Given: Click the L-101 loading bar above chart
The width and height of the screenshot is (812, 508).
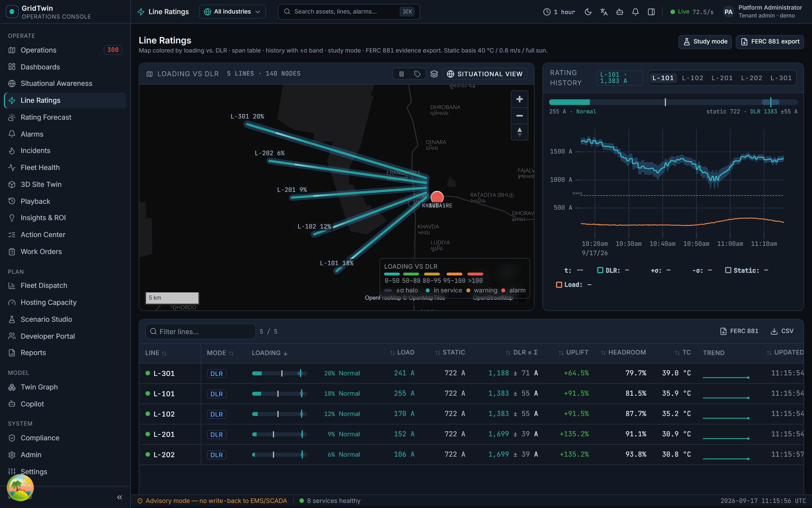Looking at the screenshot, I should coord(673,102).
